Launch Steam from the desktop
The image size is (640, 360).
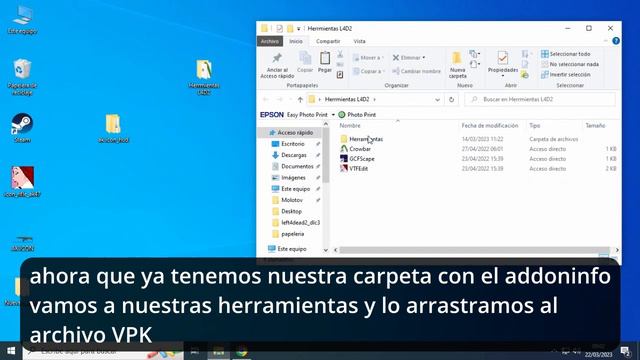point(22,128)
